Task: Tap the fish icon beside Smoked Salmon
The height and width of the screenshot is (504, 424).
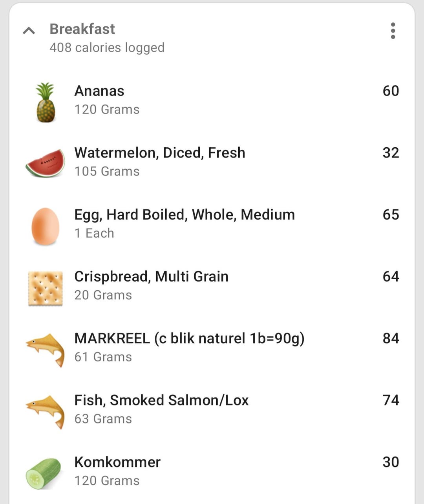Action: pyautogui.click(x=46, y=412)
